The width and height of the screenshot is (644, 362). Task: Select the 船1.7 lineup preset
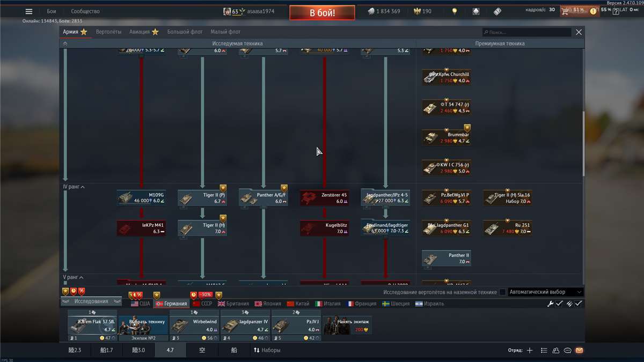tap(107, 350)
